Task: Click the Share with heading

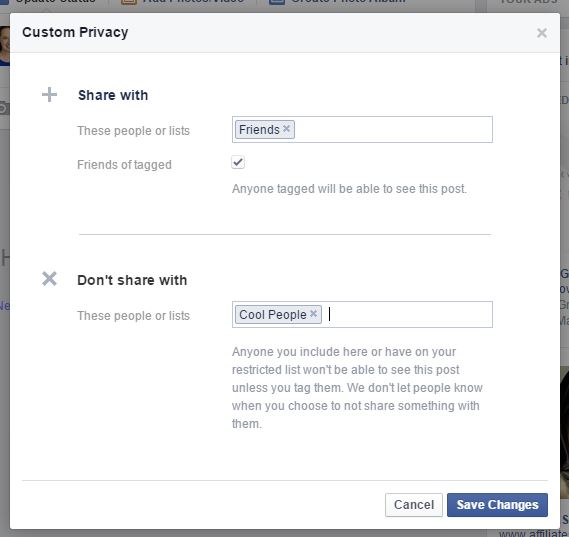Action: pos(113,95)
